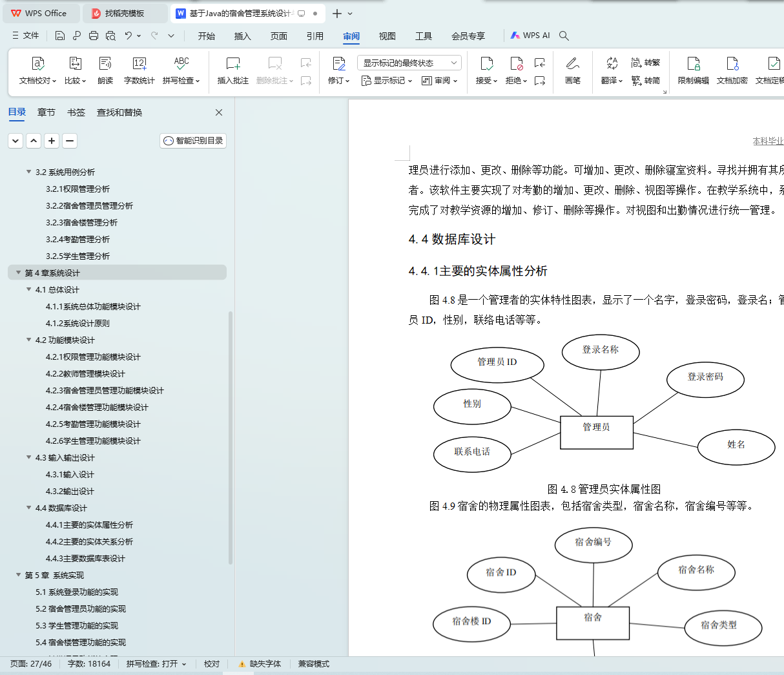Open 查找和替换 navigation tab

(x=119, y=112)
